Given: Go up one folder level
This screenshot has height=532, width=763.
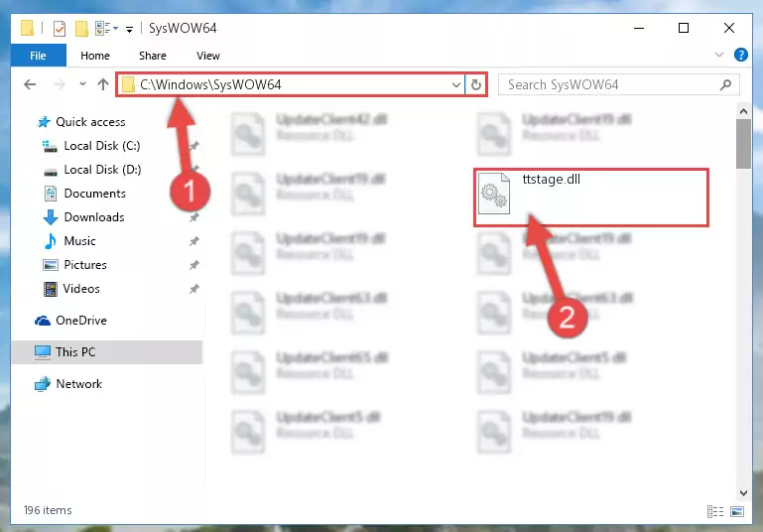Looking at the screenshot, I should coord(102,84).
